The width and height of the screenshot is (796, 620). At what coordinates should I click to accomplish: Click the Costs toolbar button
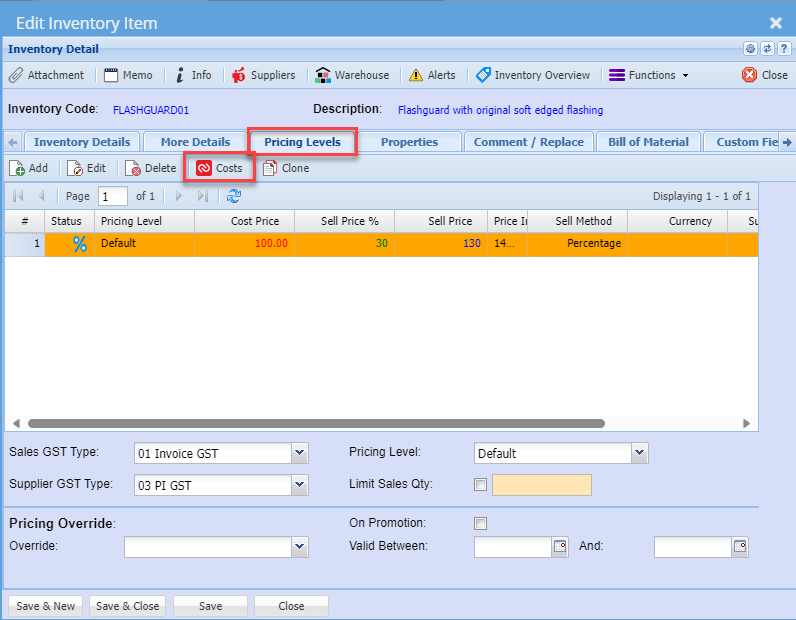pos(219,168)
